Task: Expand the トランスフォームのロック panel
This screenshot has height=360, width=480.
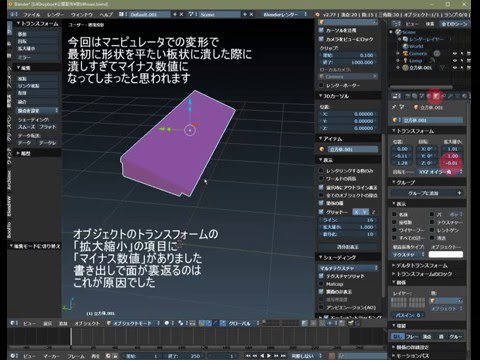Action: tap(422, 274)
